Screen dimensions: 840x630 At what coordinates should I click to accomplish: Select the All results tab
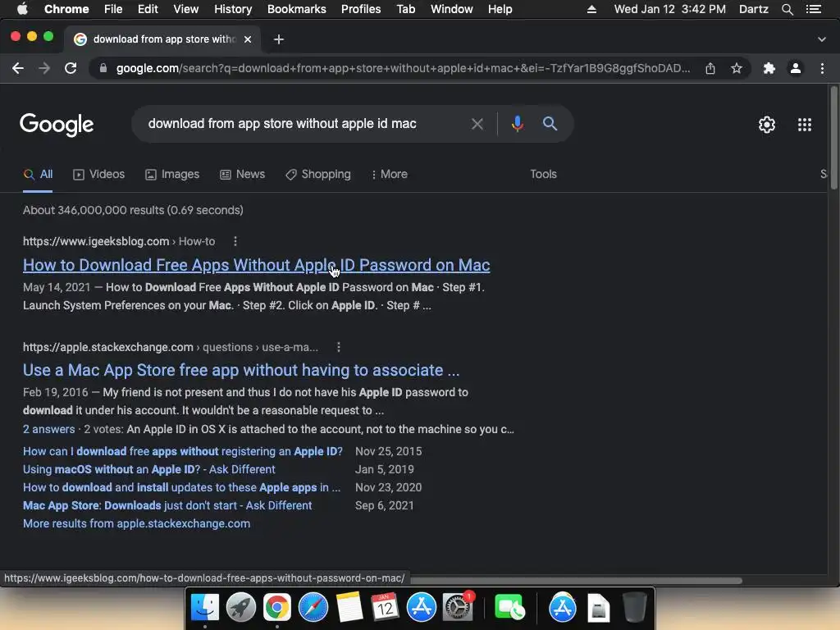38,174
